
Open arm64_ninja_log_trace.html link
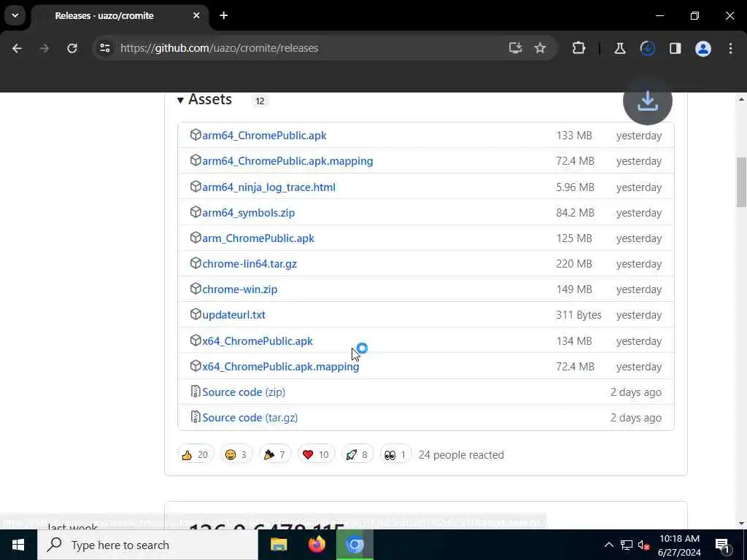[268, 187]
